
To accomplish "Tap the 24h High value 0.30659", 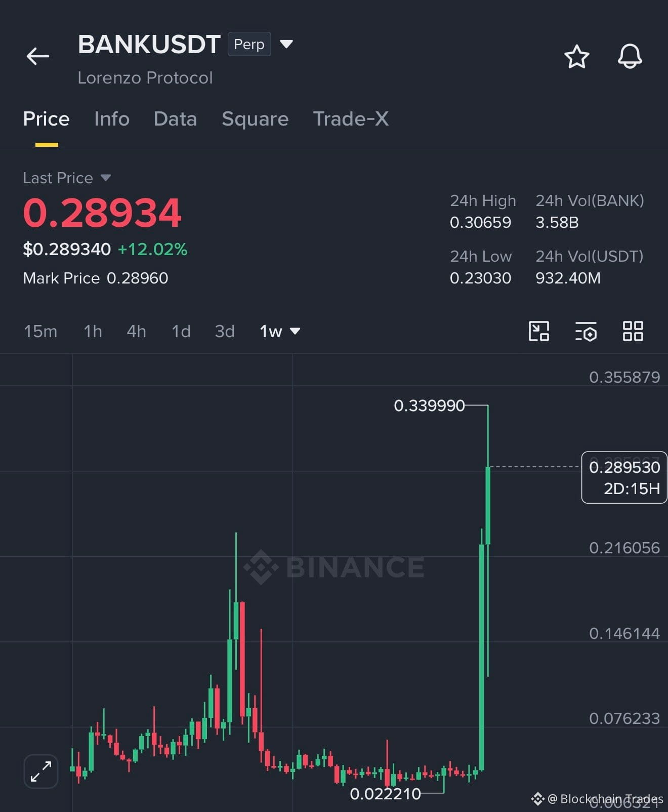I will (x=480, y=222).
